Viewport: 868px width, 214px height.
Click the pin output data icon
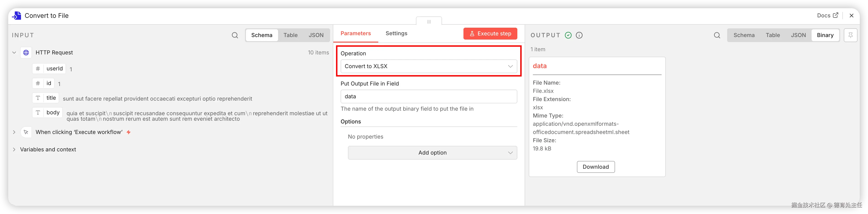pos(850,35)
